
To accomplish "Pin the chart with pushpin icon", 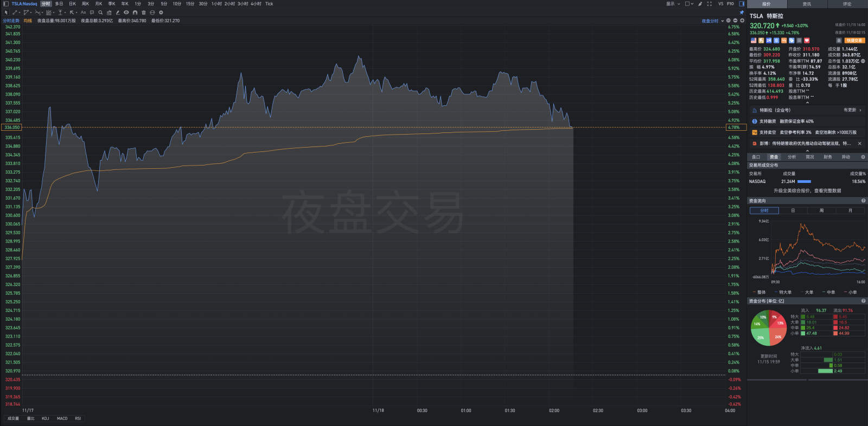I will coord(742,12).
